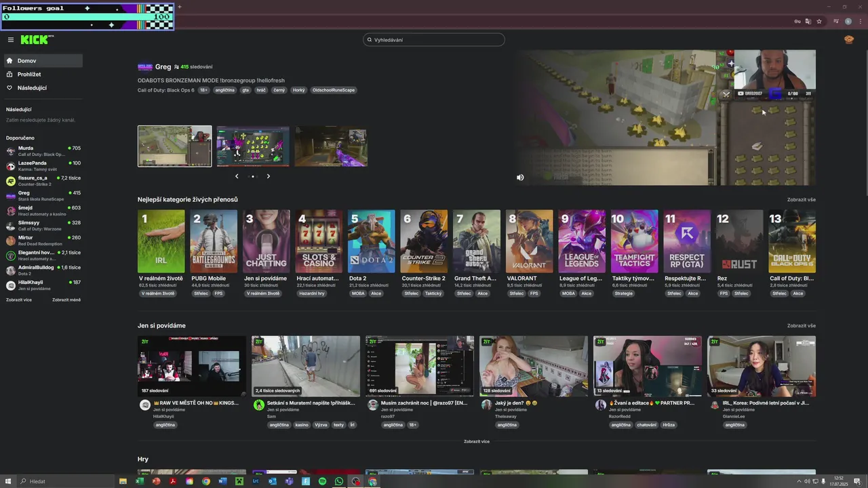Select the second featured stream thumbnail
The height and width of the screenshot is (488, 868).
point(253,146)
